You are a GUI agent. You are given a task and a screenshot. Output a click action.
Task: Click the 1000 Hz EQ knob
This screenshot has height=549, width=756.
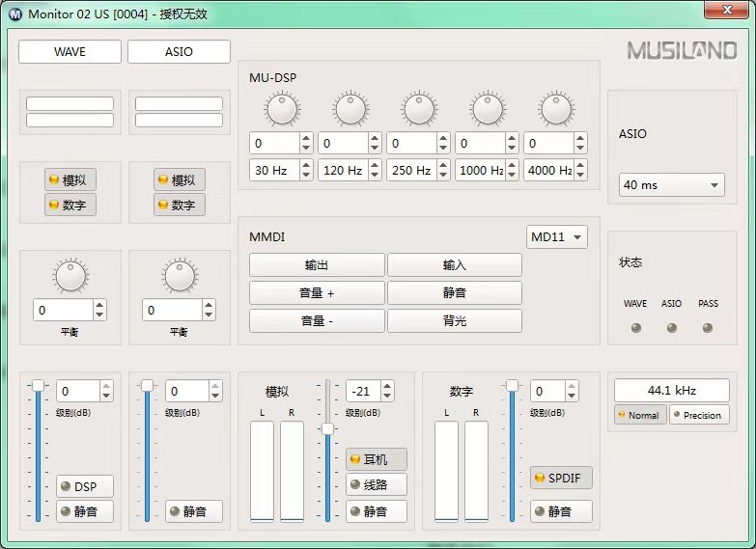[x=488, y=109]
